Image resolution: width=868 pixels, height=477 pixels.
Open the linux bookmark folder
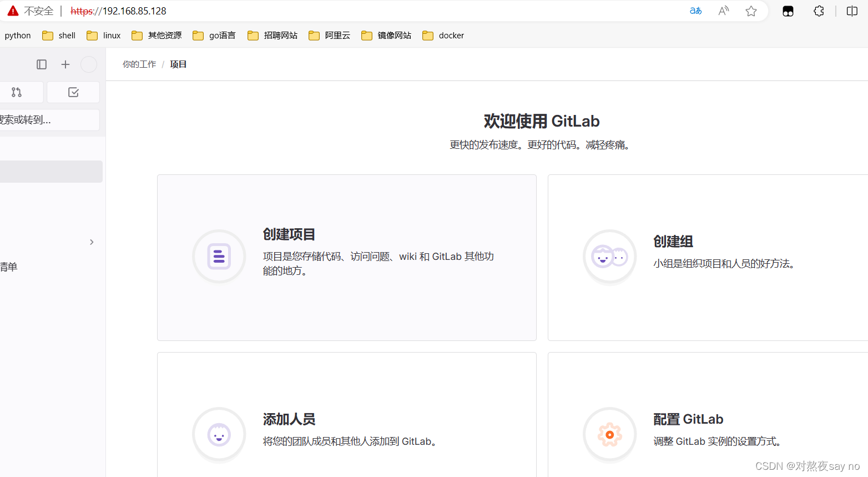[104, 36]
